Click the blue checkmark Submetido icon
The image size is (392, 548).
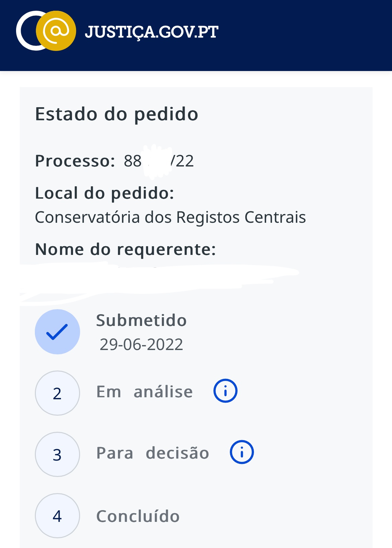click(x=57, y=332)
